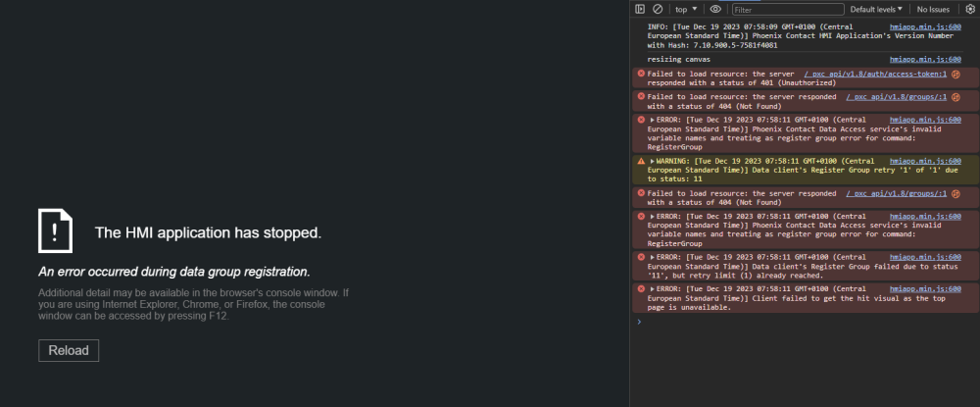Expand the WARNING Register Group retry message

tap(652, 161)
